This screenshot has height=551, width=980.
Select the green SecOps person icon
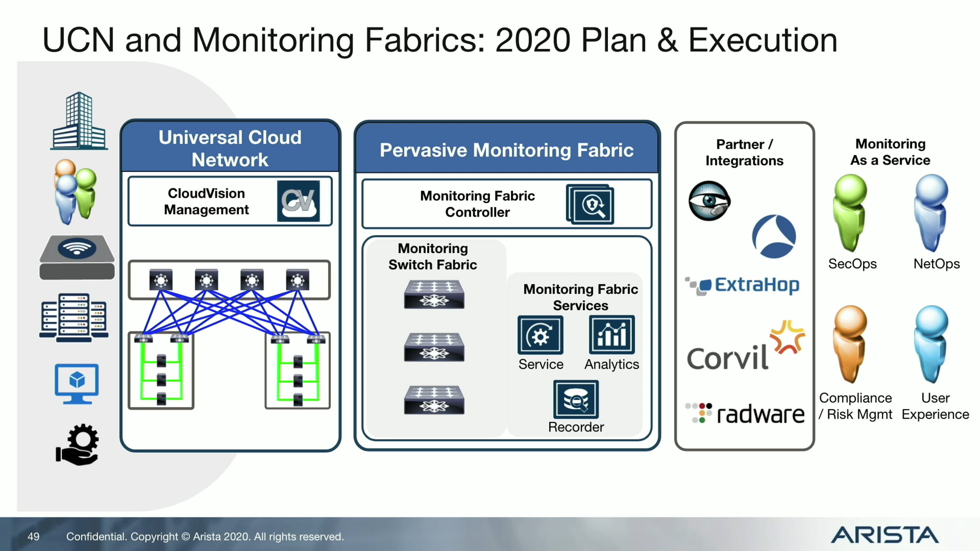point(850,213)
